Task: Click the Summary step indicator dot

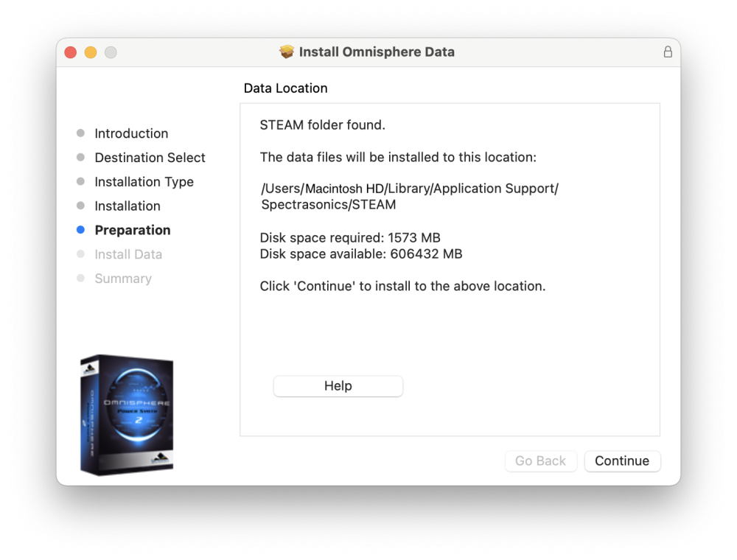Action: pos(80,279)
